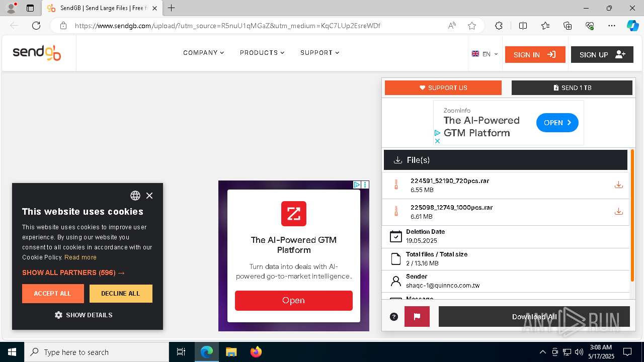Click the taskbar clock 3:08 AM
The height and width of the screenshot is (362, 644).
pyautogui.click(x=600, y=347)
